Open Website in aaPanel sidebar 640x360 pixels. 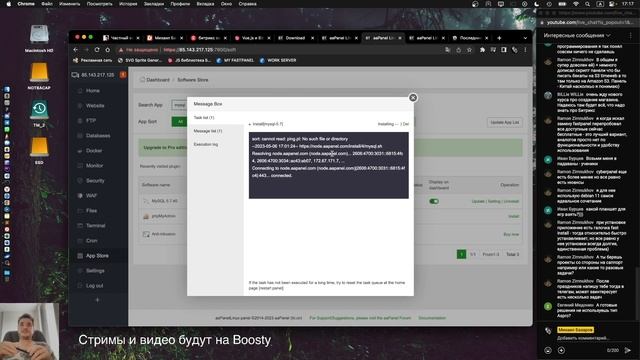(95, 106)
